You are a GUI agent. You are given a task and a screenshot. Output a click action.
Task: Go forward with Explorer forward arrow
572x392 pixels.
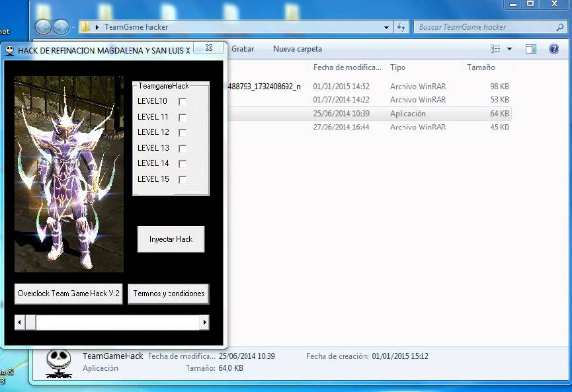[61, 27]
